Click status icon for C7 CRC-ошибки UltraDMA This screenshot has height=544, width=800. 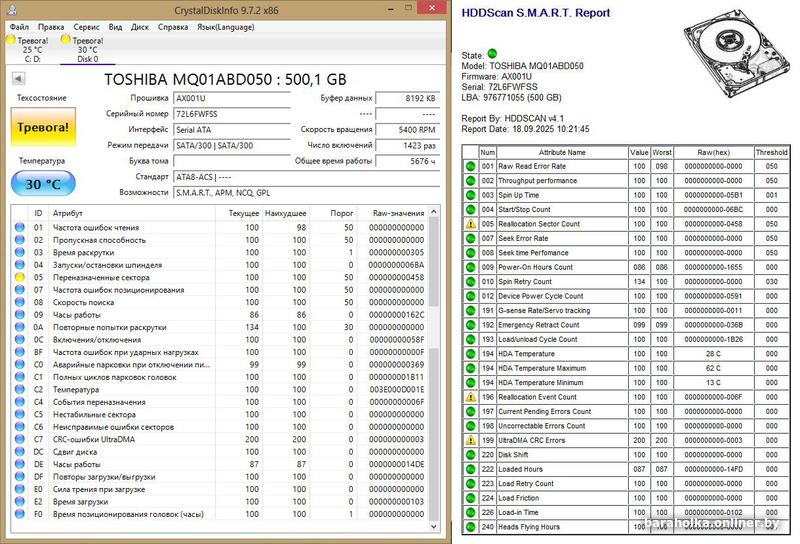(20, 439)
